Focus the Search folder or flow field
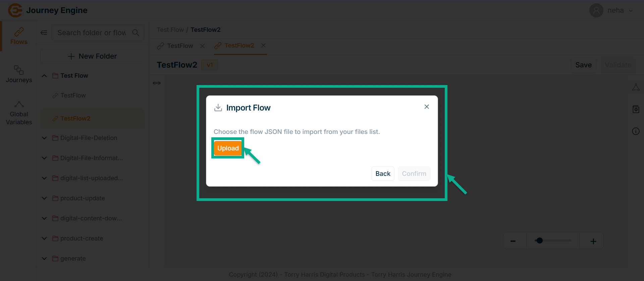Image resolution: width=644 pixels, height=281 pixels. (x=92, y=33)
